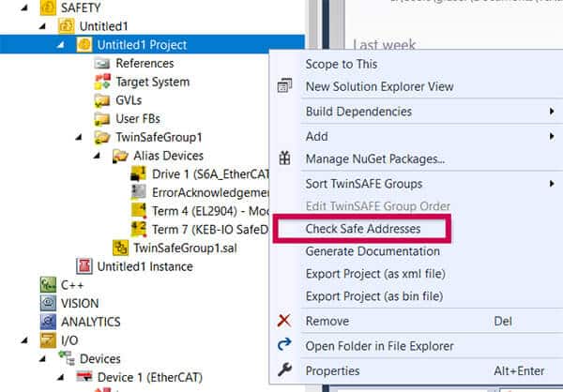Open the Add submenu arrow
Image resolution: width=563 pixels, height=392 pixels.
tap(552, 136)
